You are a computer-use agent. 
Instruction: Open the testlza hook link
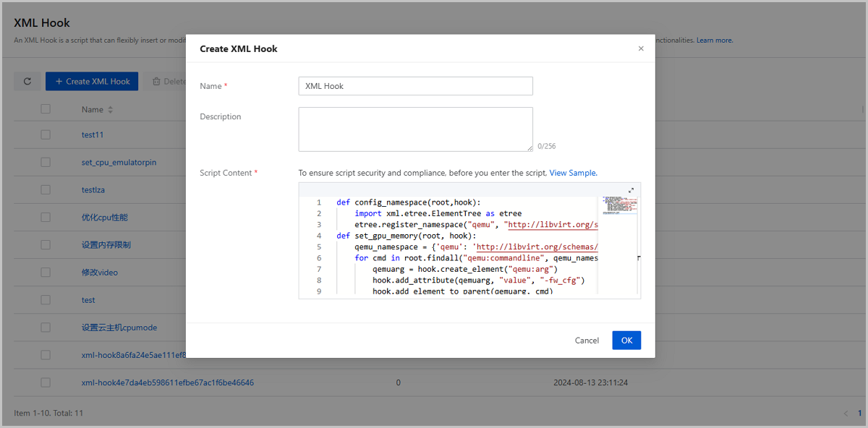point(93,190)
